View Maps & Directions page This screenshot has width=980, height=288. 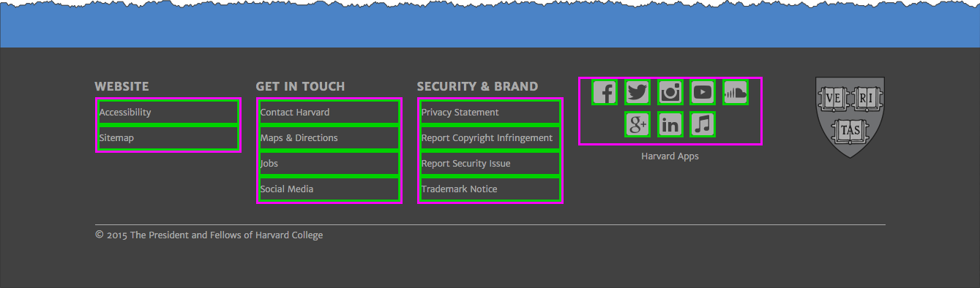(x=329, y=138)
